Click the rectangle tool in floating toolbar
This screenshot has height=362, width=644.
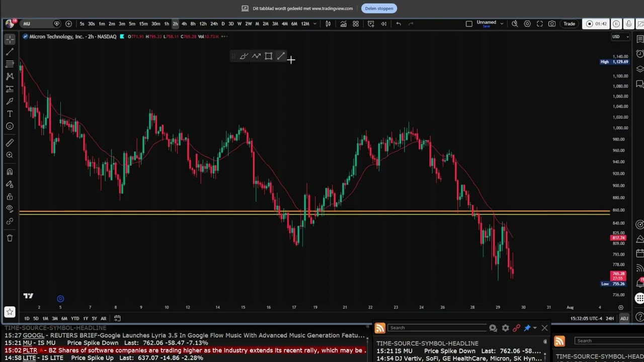tap(269, 56)
